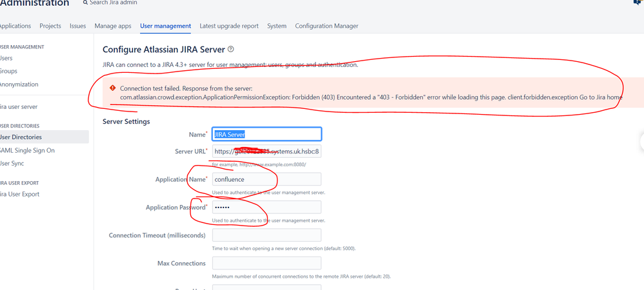Click the Name field containing JIRA Server

[x=267, y=134]
